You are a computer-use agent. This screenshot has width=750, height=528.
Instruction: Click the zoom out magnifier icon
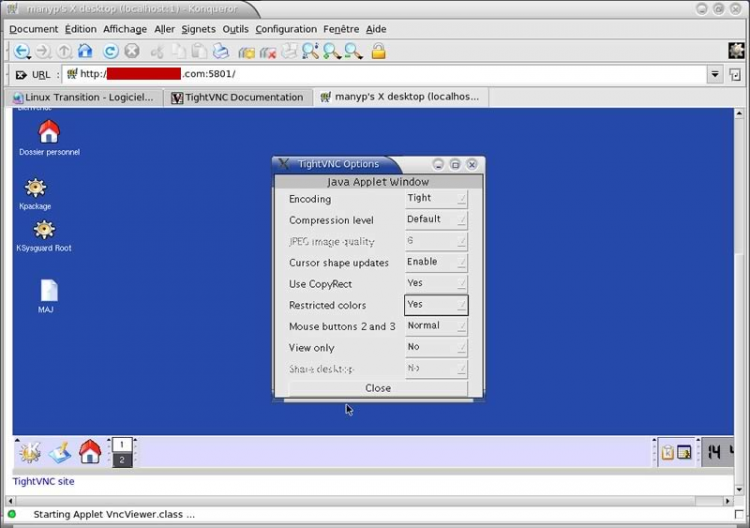[x=353, y=51]
